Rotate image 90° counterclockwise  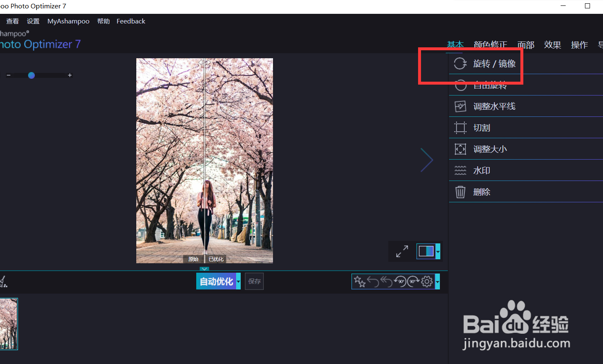click(400, 281)
